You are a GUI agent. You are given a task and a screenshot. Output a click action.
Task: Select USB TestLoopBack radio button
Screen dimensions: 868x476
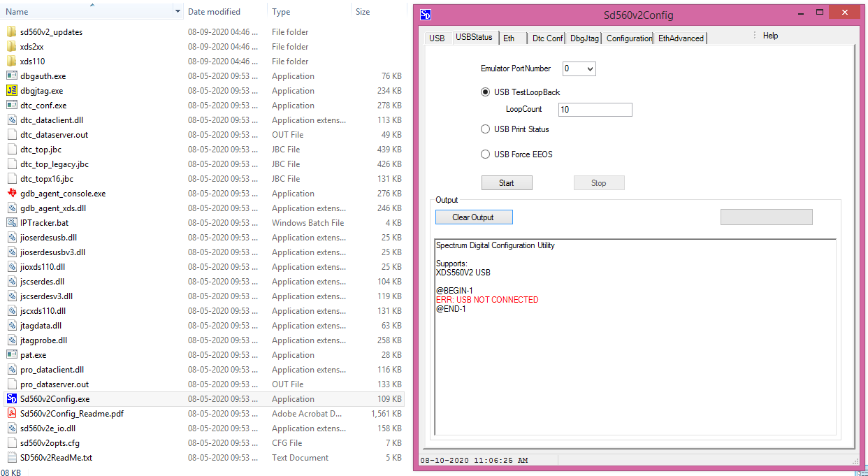(486, 92)
